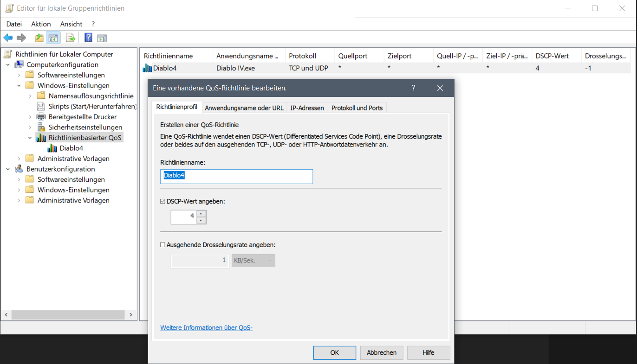Select Administrative Vorlagen under Computerkonfiguration
The image size is (637, 364).
(x=73, y=159)
